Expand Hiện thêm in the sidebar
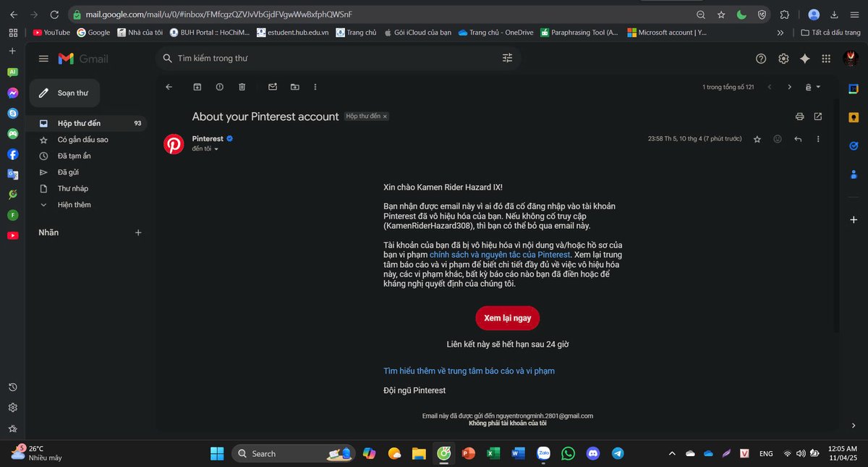 (x=75, y=205)
